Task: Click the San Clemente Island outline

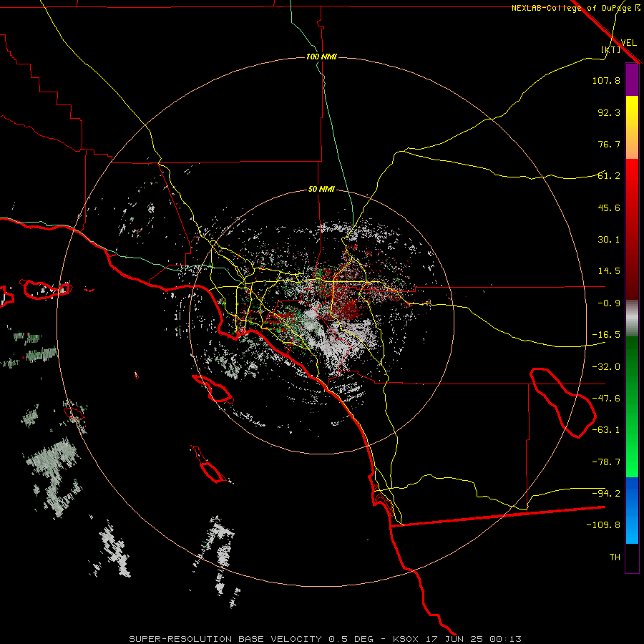Action: click(x=209, y=464)
